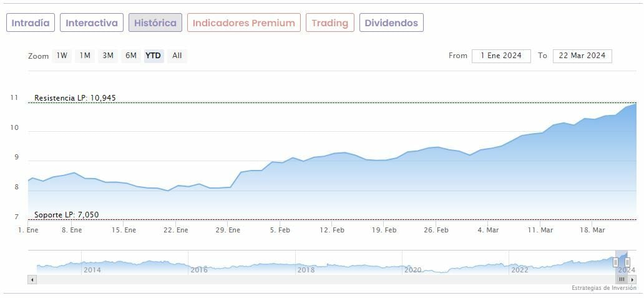The width and height of the screenshot is (644, 298).
Task: Open the Estrategias de Inversión credit link
Action: point(603,288)
